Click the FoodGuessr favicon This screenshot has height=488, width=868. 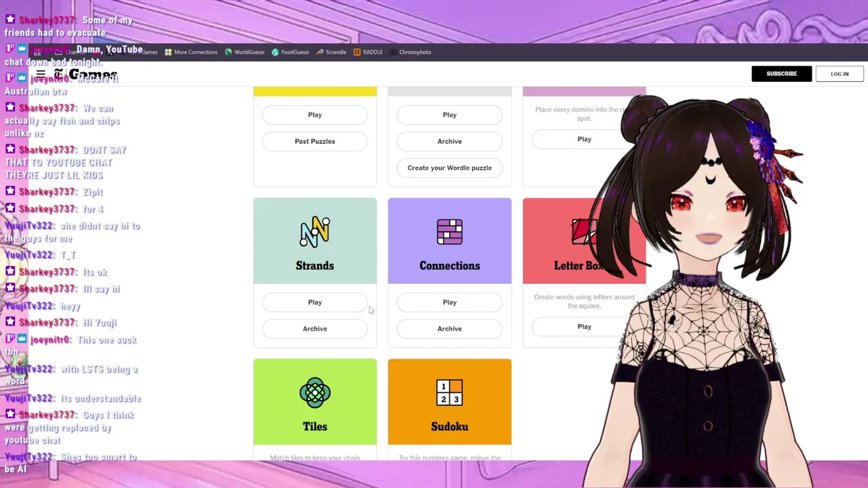coord(275,52)
